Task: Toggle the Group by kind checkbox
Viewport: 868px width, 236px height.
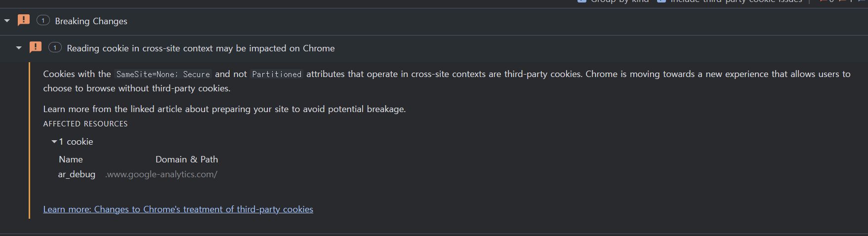Action: coord(581,1)
